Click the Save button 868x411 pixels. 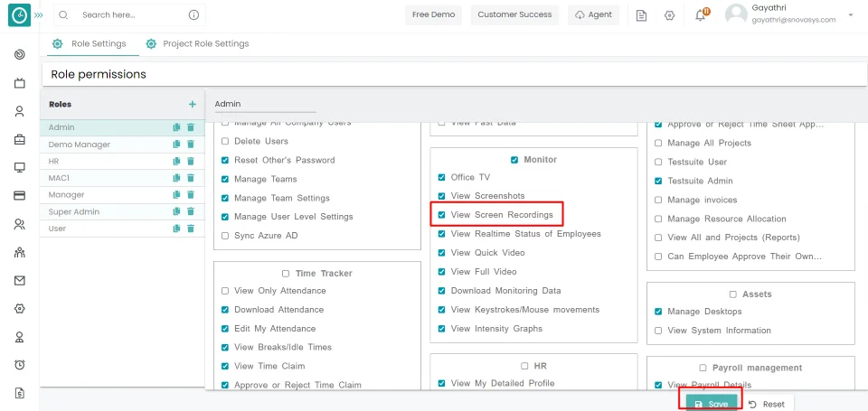712,404
